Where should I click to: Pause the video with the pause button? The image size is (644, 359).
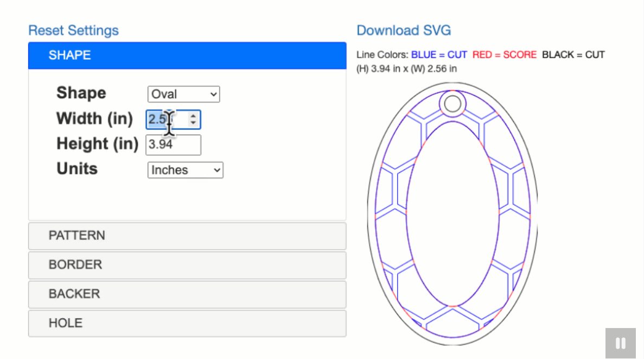click(620, 343)
